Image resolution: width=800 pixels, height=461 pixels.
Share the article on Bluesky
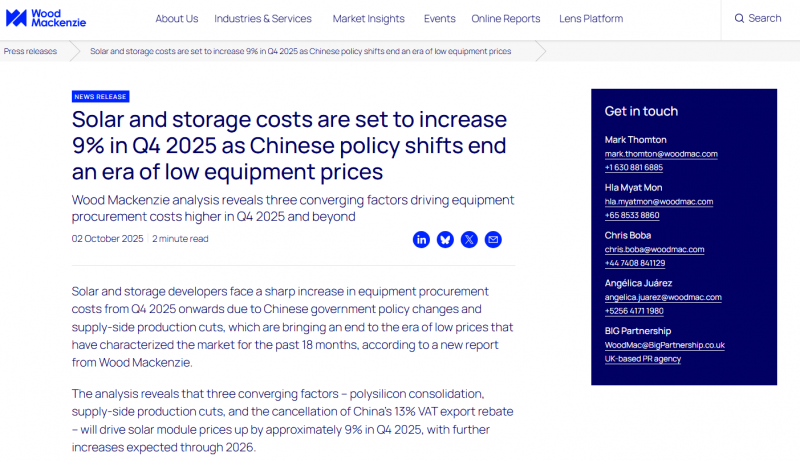point(445,239)
